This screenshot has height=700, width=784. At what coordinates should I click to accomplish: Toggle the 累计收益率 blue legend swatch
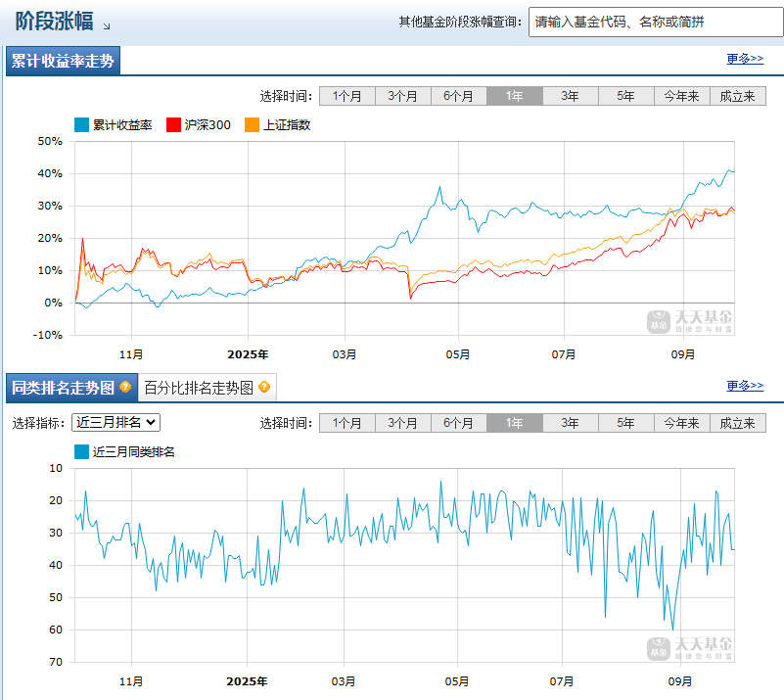[81, 124]
